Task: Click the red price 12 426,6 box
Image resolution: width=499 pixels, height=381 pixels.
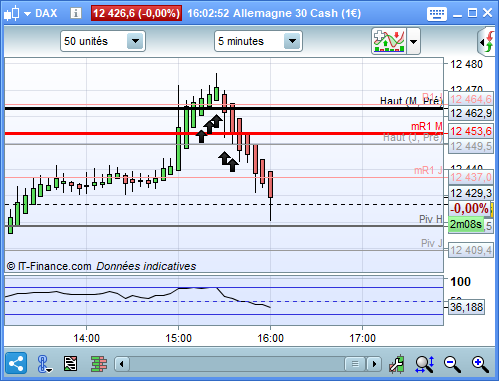Action: [x=136, y=13]
